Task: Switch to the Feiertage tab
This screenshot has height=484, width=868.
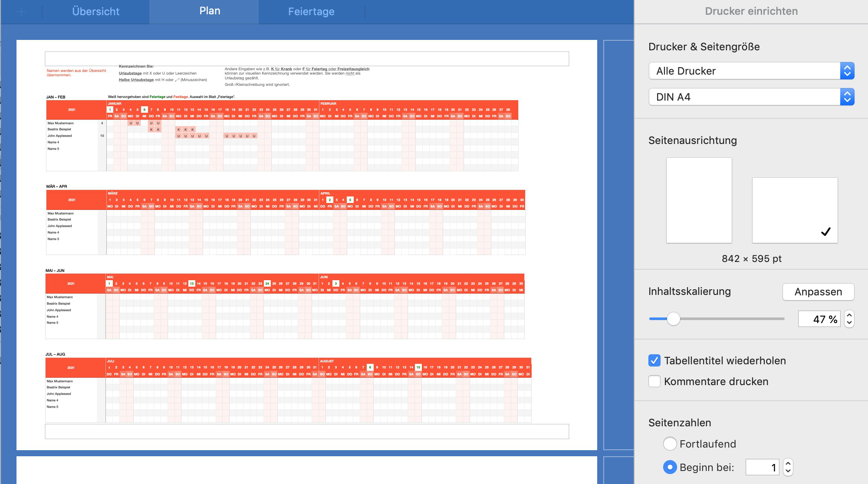Action: 311,12
